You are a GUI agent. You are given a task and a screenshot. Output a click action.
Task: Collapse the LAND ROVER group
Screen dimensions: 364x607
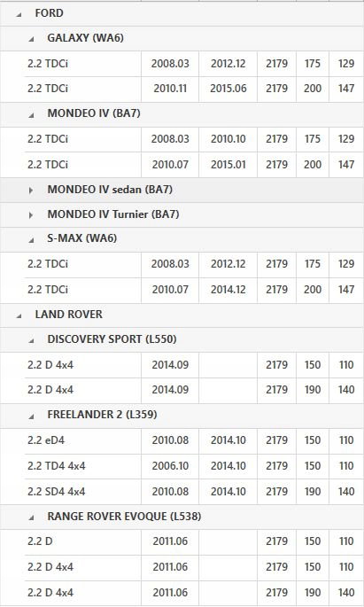pyautogui.click(x=19, y=315)
